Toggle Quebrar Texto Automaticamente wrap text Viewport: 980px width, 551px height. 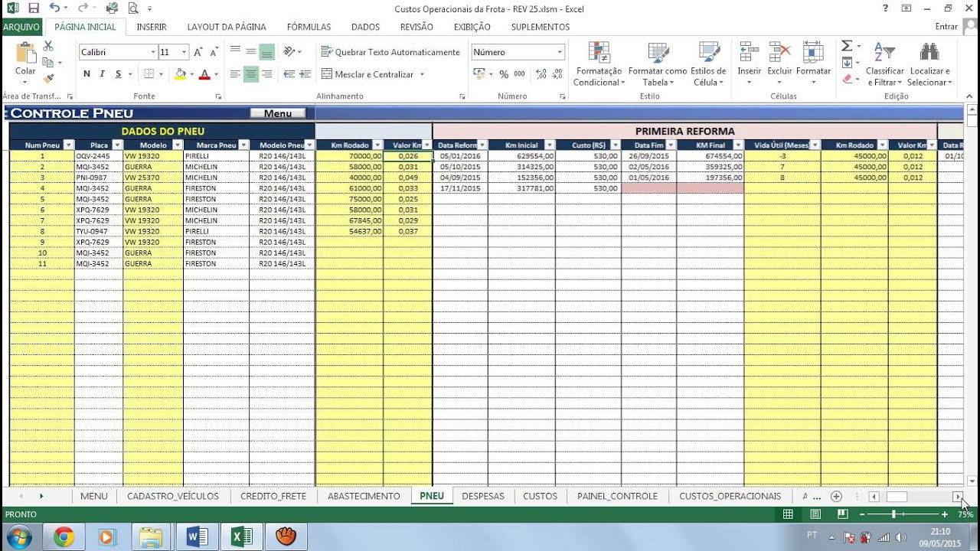coord(390,52)
